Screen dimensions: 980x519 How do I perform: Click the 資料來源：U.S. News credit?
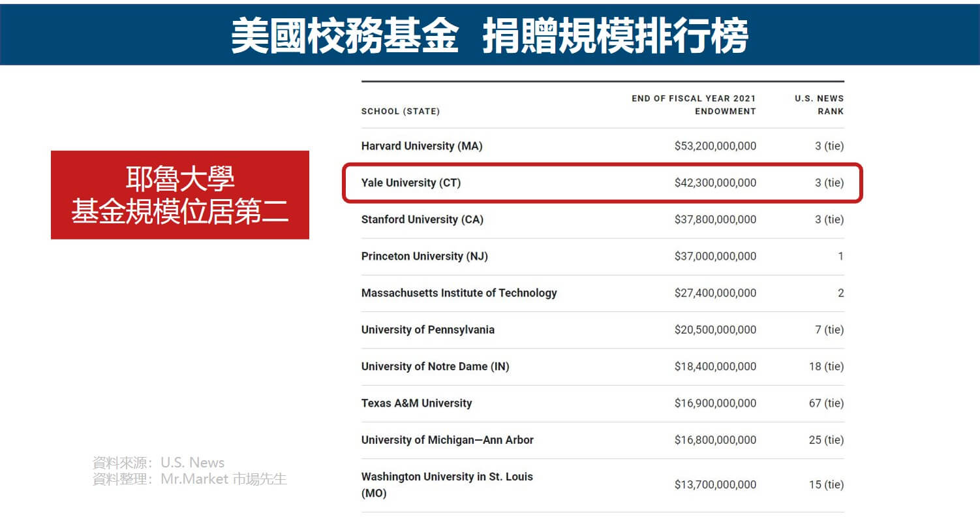coord(159,463)
